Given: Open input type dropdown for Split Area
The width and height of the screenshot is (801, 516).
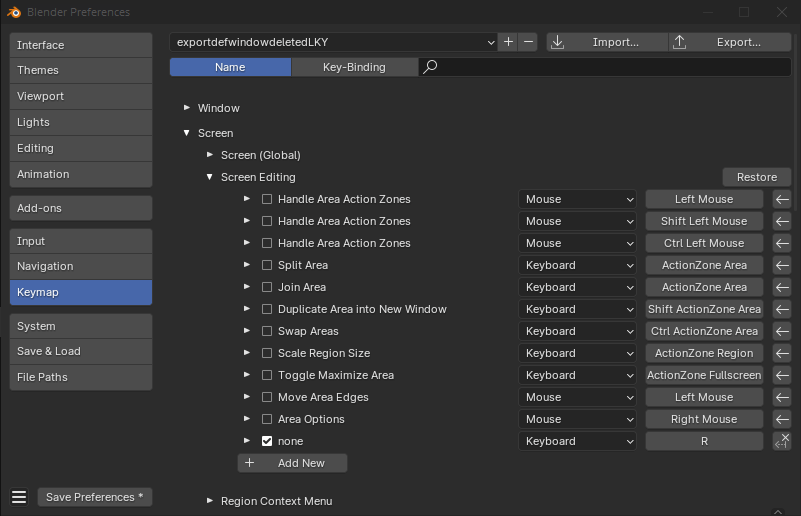Looking at the screenshot, I should [x=577, y=265].
